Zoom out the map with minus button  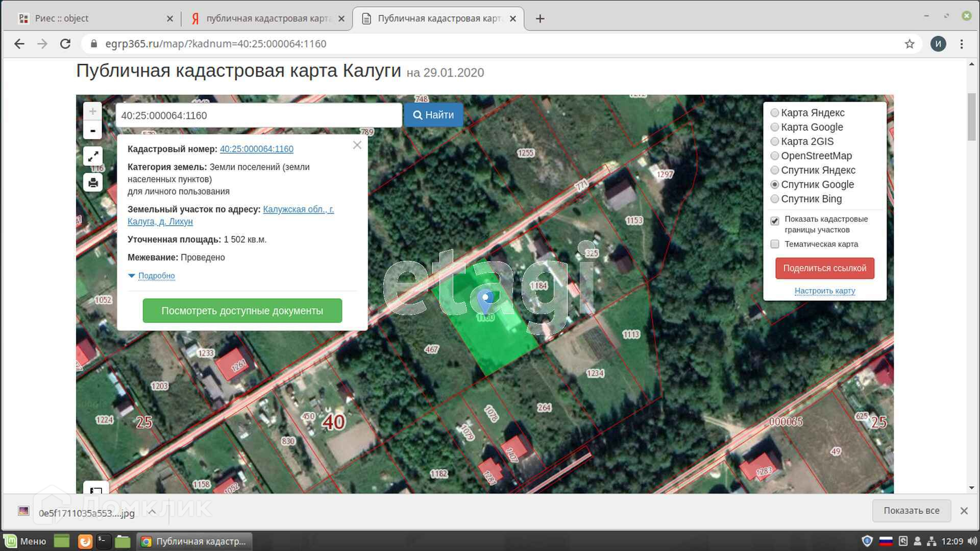92,131
